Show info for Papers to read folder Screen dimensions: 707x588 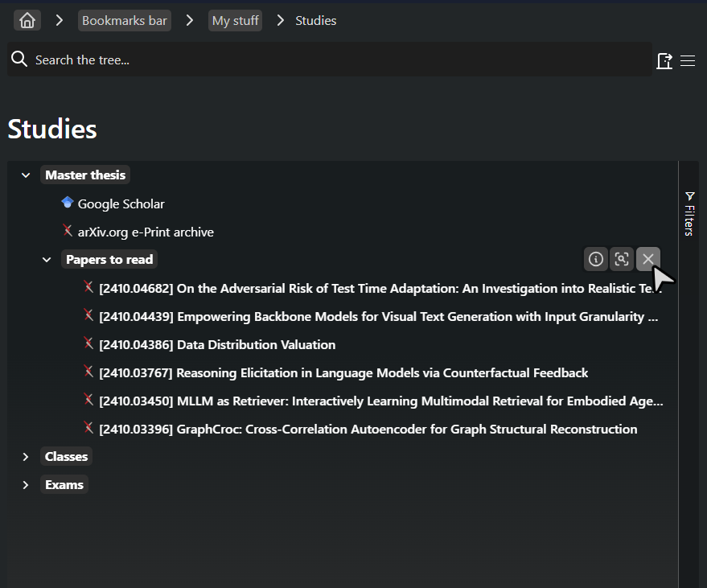[596, 259]
